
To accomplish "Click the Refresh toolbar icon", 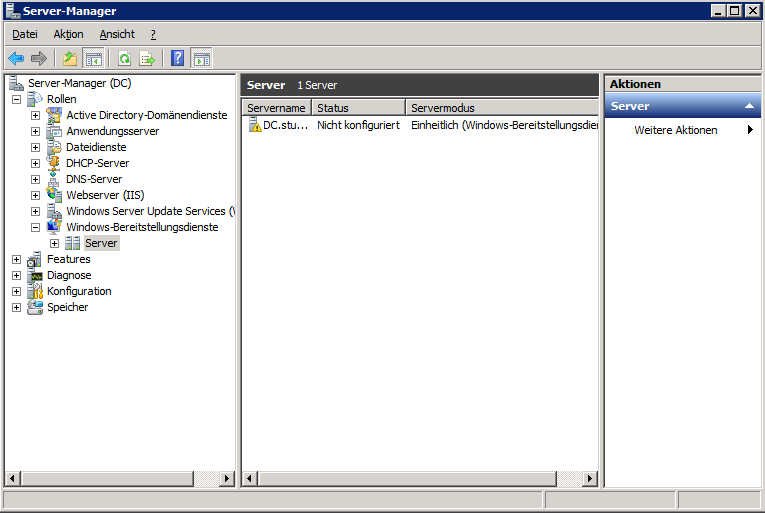I will click(x=125, y=59).
